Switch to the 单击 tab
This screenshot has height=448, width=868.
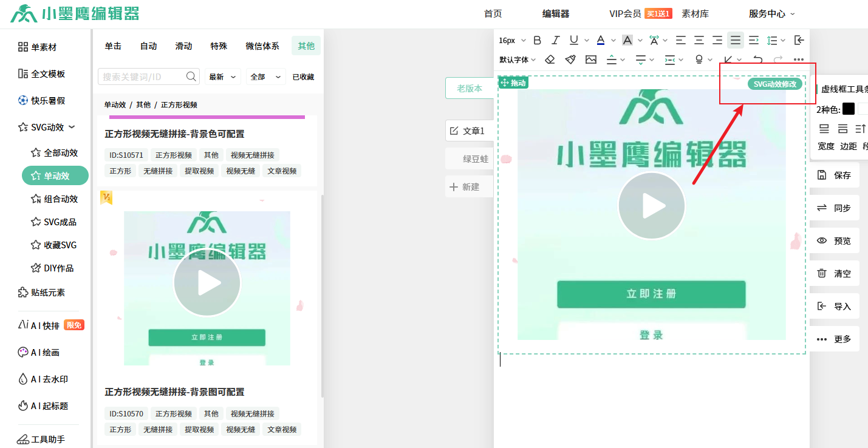tap(113, 46)
